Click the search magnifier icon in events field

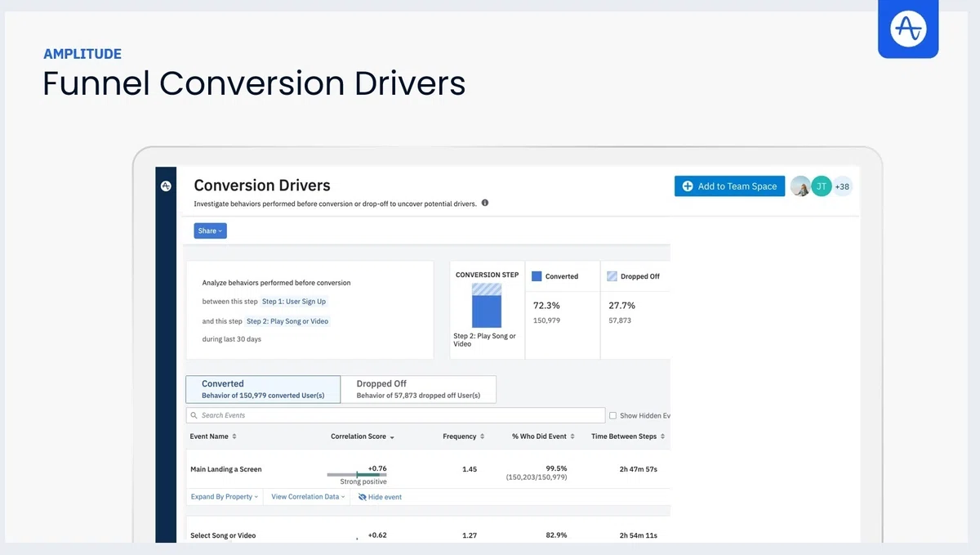[194, 415]
